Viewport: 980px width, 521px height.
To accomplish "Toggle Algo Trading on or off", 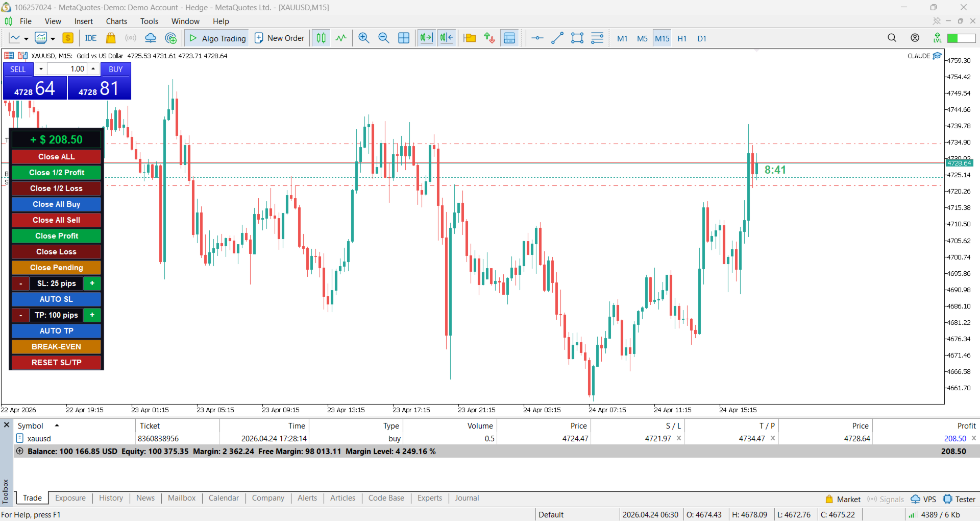I will (217, 38).
